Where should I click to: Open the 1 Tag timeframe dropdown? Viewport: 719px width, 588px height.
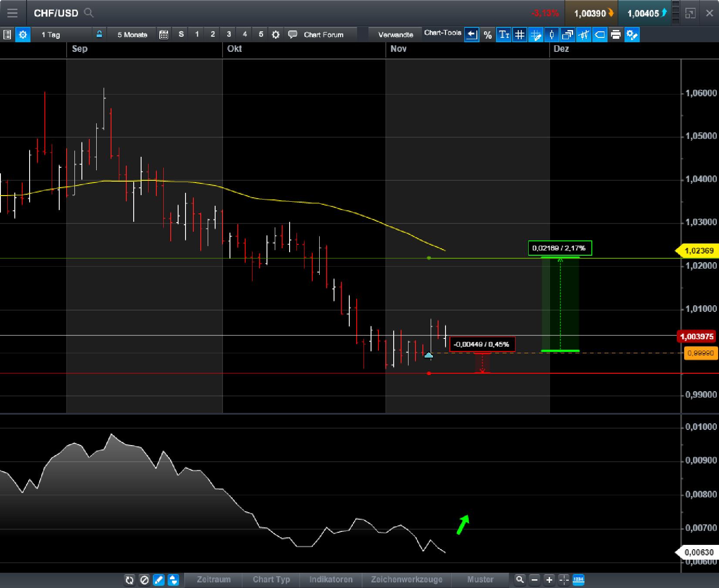[x=50, y=34]
